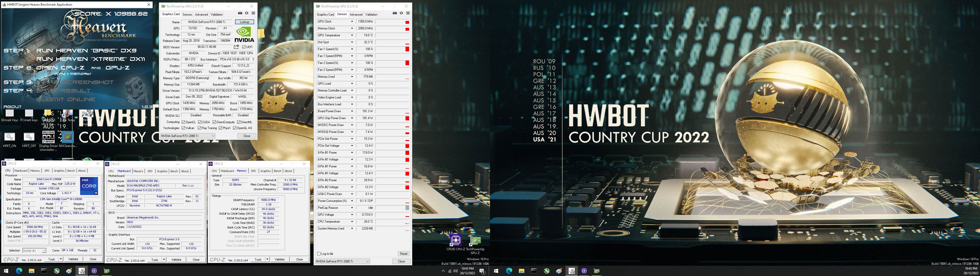This screenshot has height=276, width=980.
Task: Open Board Power Draw sensor dropdown
Action: 352,111
